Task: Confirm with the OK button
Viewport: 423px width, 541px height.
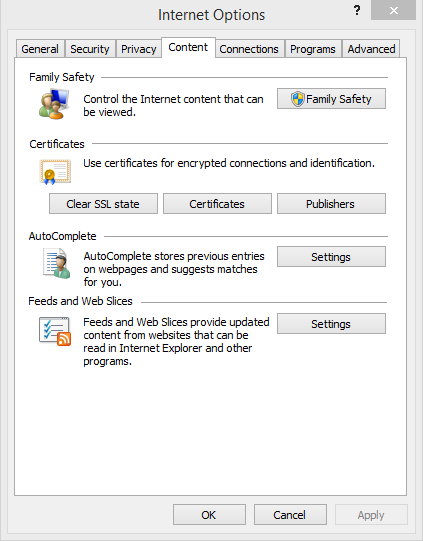Action: point(209,514)
